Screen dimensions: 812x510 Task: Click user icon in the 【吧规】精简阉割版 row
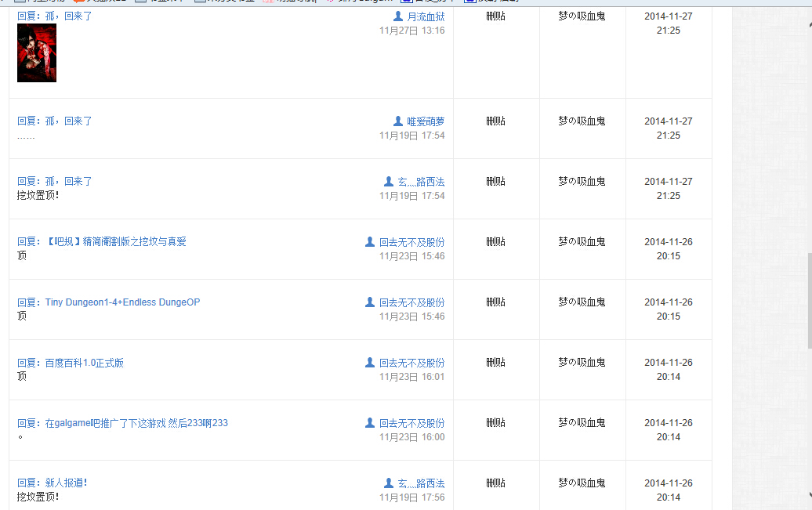pos(370,242)
